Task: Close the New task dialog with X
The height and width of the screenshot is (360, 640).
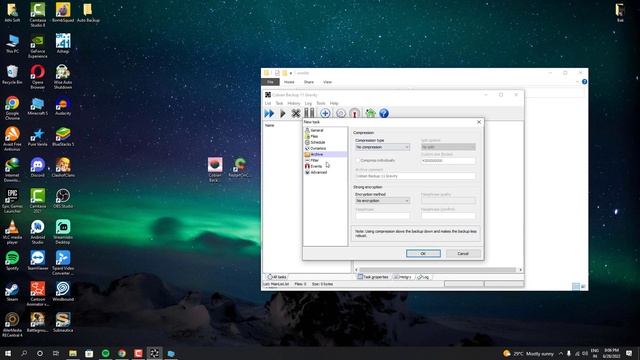Action: point(479,122)
